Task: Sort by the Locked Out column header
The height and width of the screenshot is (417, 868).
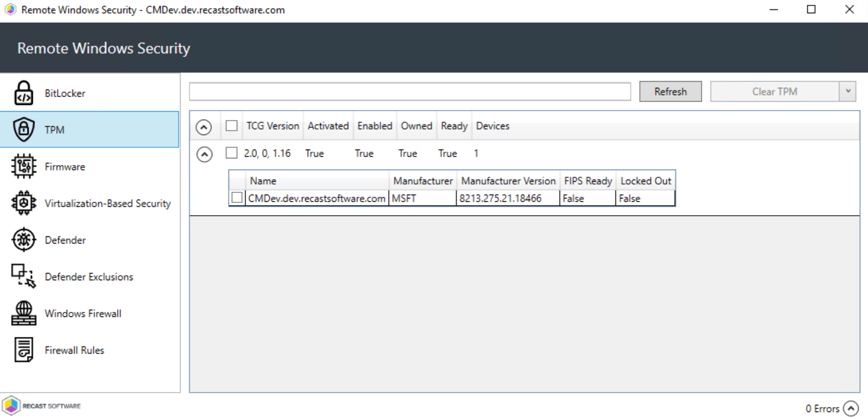Action: pyautogui.click(x=646, y=181)
